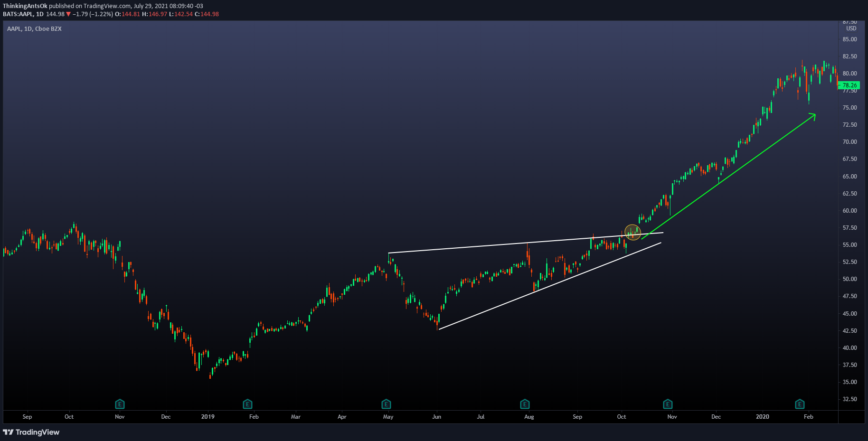Click the O:144.81 open value in the header
The height and width of the screenshot is (441, 868).
(x=127, y=14)
